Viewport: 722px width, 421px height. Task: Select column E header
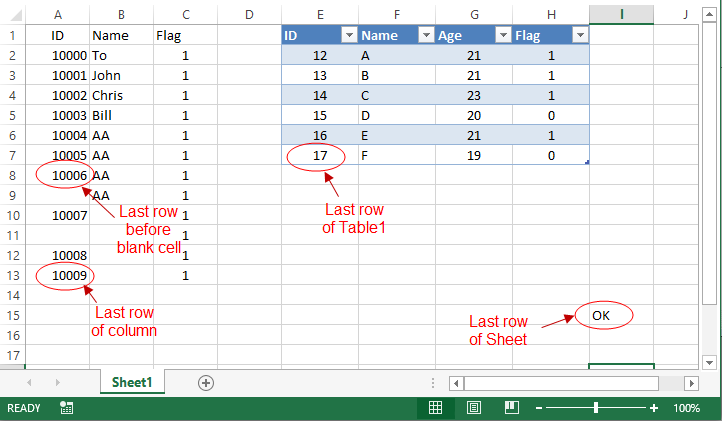coord(320,15)
